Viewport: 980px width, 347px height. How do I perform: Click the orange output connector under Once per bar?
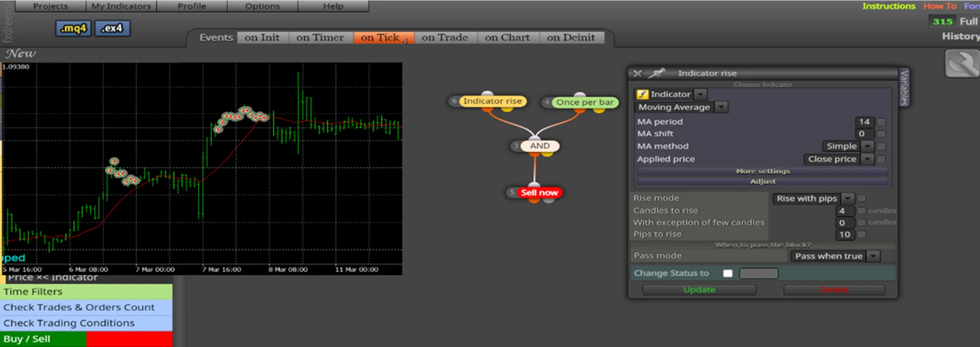pyautogui.click(x=580, y=110)
